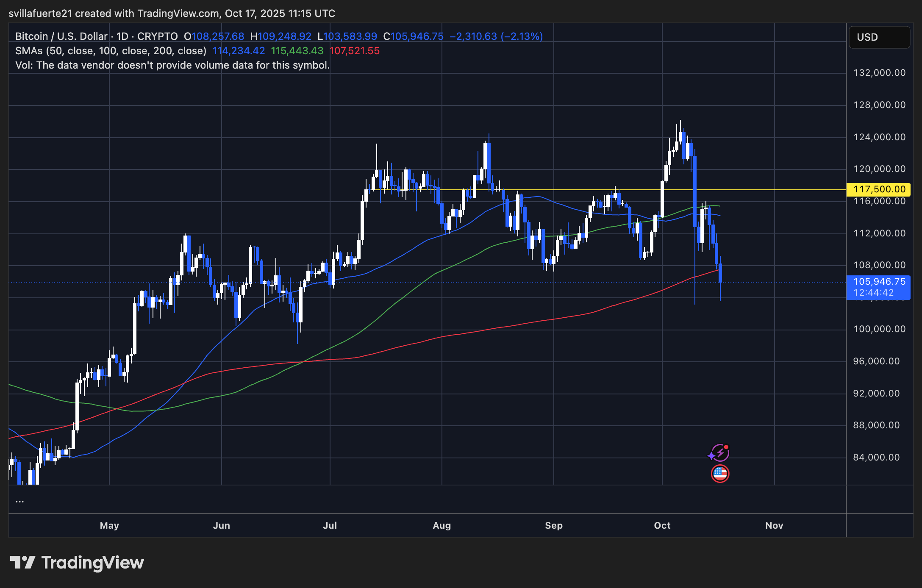The width and height of the screenshot is (922, 588).
Task: Select the red 200-SMA value 107,521.55
Action: [355, 51]
